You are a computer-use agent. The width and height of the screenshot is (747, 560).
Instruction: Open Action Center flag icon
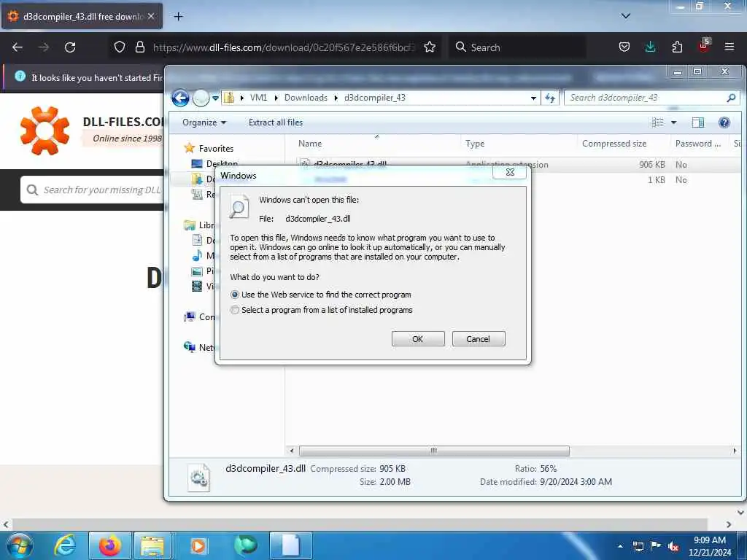656,546
